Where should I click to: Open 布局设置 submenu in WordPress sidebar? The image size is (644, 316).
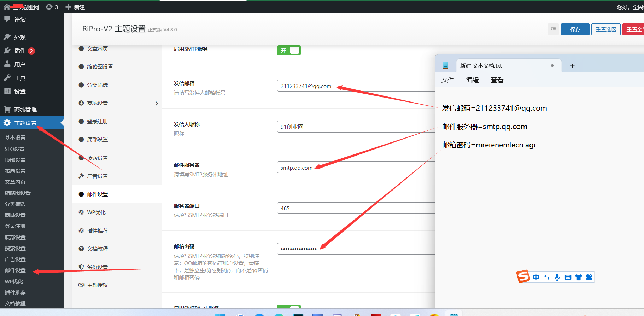click(15, 171)
